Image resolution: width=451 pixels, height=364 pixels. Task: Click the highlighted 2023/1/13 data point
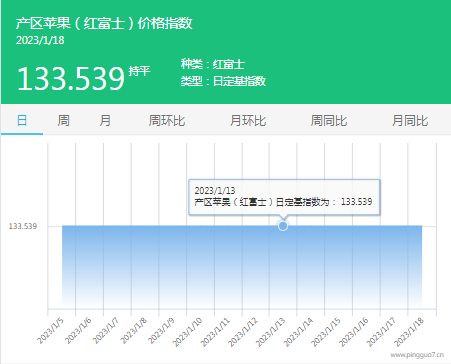point(283,226)
